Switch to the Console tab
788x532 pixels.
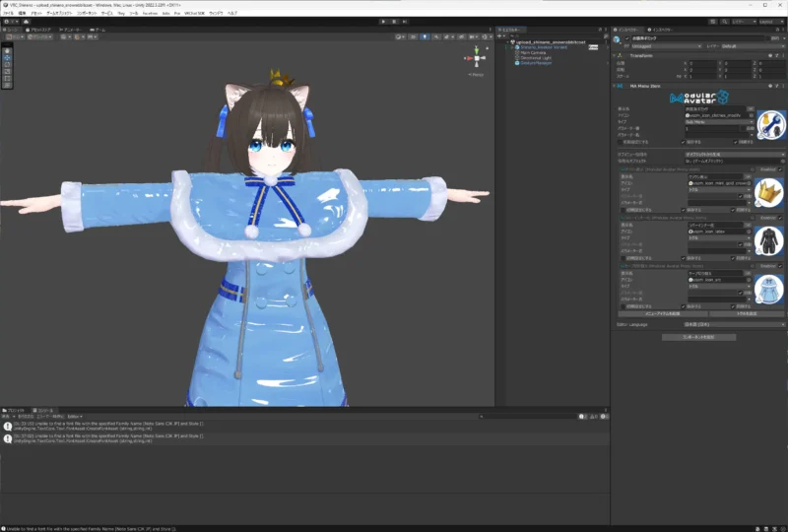pyautogui.click(x=43, y=410)
